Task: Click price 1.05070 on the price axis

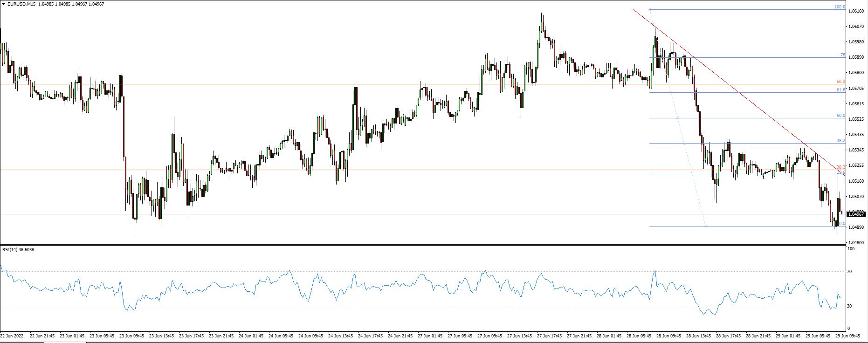Action: 856,196
